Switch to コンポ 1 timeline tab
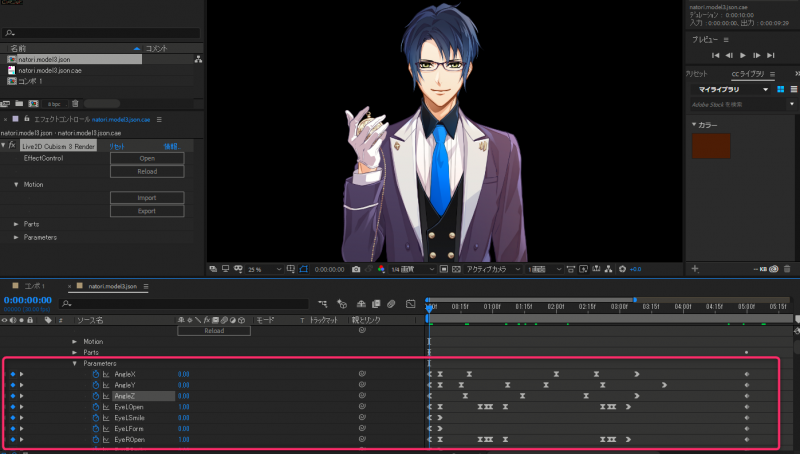This screenshot has width=800, height=454. click(35, 286)
